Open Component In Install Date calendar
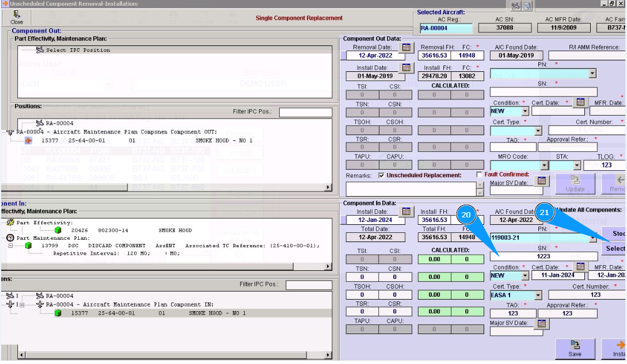 pos(407,212)
